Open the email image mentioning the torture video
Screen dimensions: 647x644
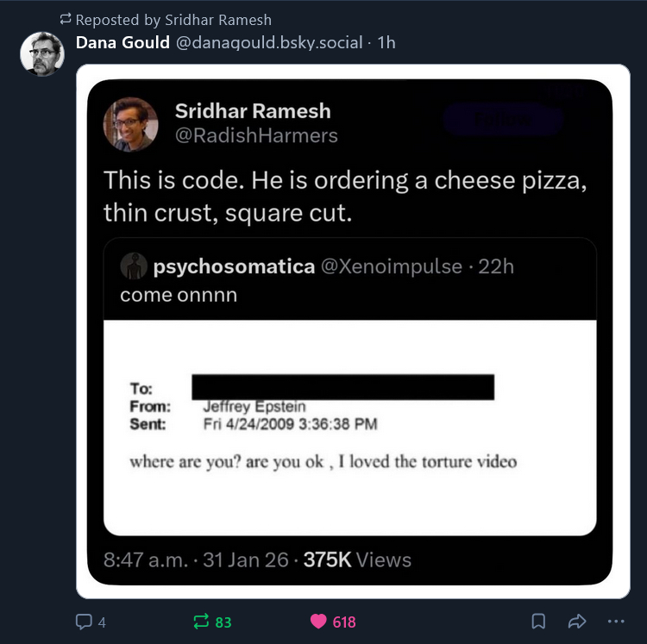(x=349, y=427)
